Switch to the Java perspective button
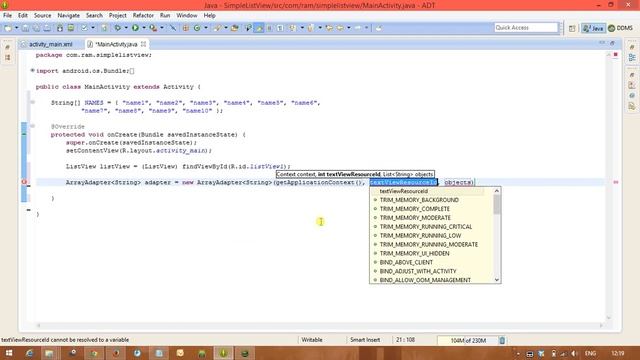This screenshot has width=640, height=360. point(593,28)
